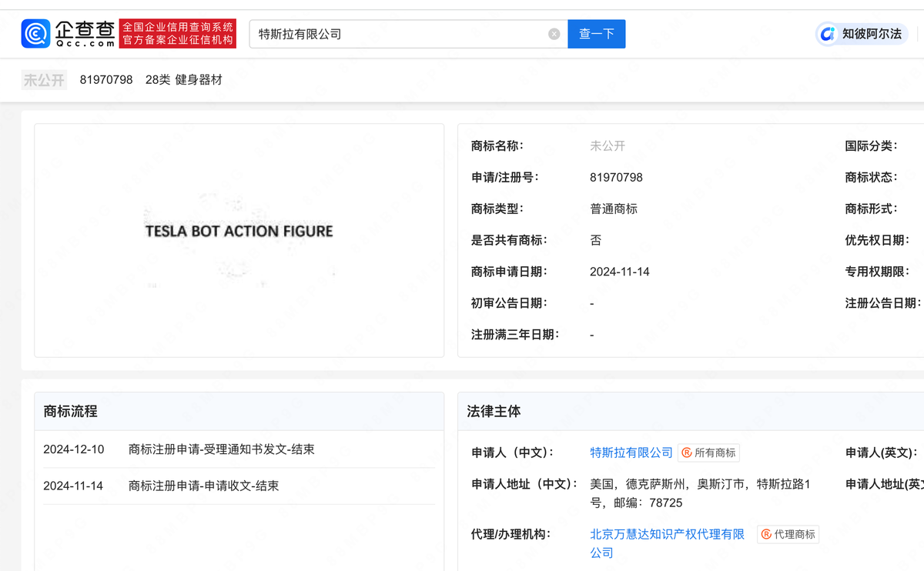Open the 北京万慧达知识产权代理有限公司 link
924x571 pixels.
(x=666, y=534)
